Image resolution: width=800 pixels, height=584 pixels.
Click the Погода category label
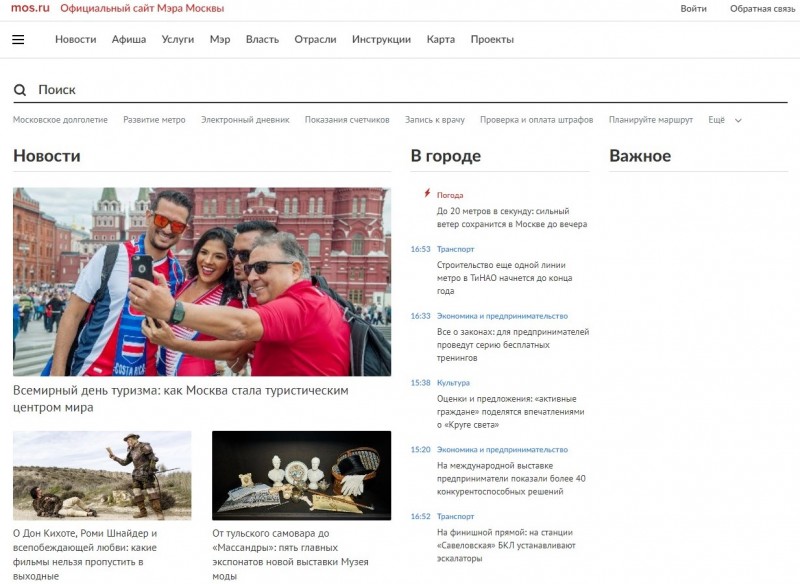pyautogui.click(x=450, y=195)
